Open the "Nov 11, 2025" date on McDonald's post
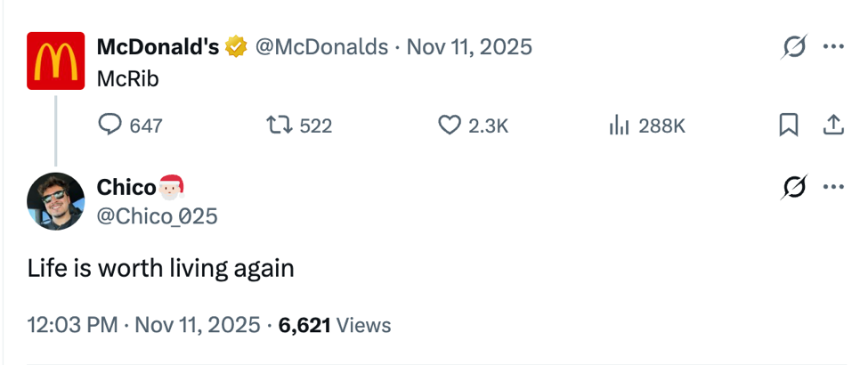This screenshot has width=868, height=365. pyautogui.click(x=469, y=47)
